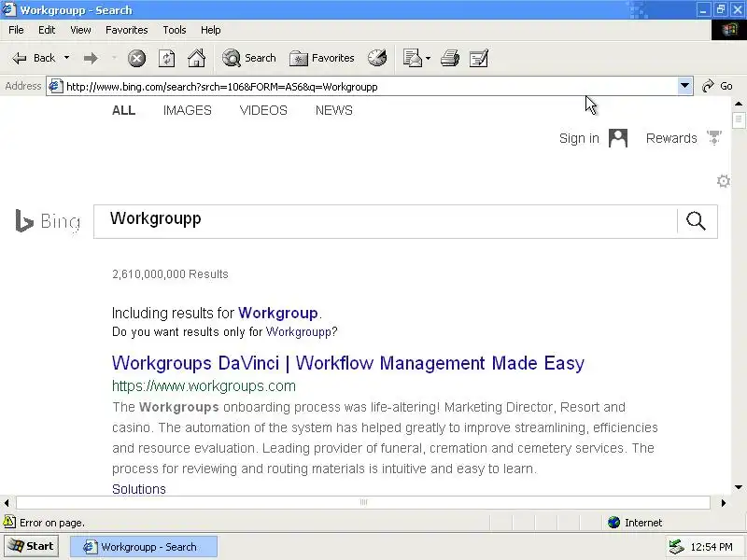Click the Sign in link

tap(579, 138)
